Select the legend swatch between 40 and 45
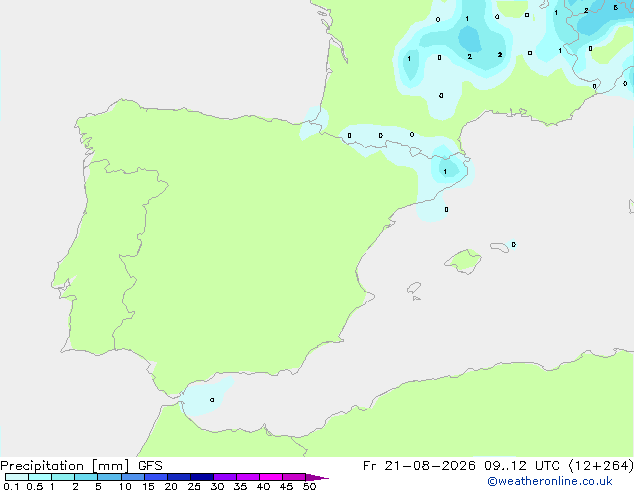The image size is (634, 490). pos(271,477)
